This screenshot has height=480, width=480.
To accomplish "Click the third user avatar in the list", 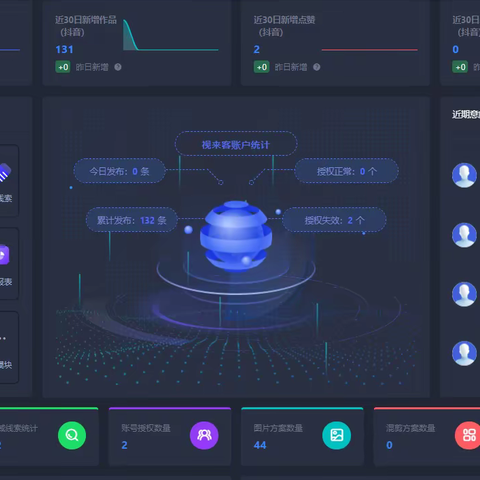I will [x=464, y=294].
